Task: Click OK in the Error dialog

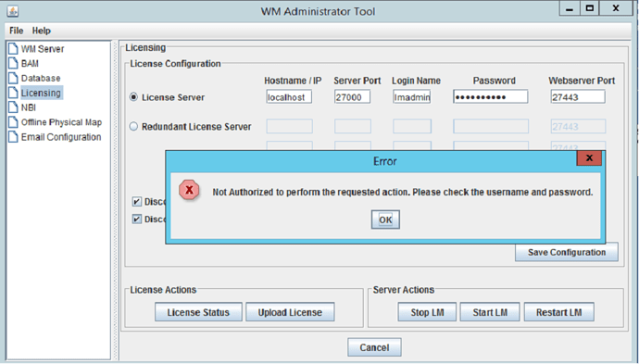Action: [x=385, y=220]
